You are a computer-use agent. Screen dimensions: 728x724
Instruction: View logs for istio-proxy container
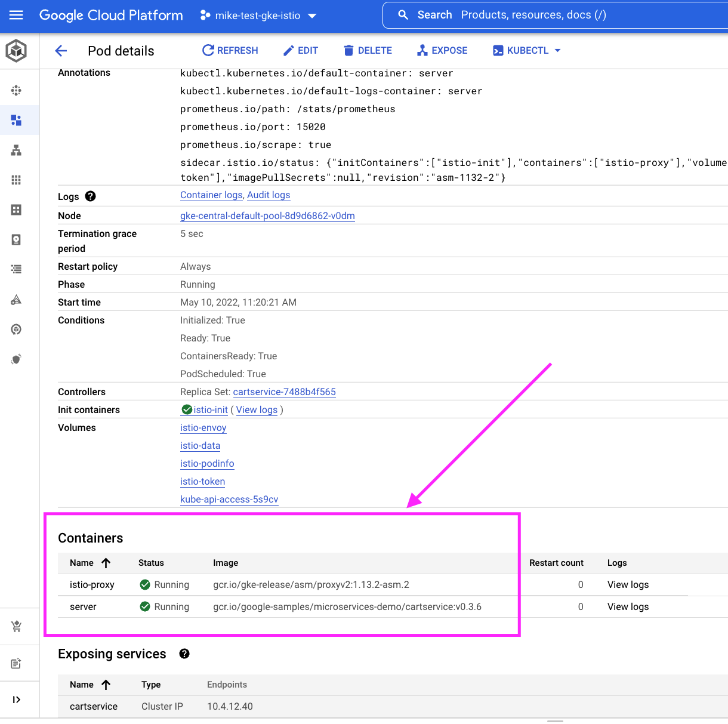pyautogui.click(x=628, y=585)
